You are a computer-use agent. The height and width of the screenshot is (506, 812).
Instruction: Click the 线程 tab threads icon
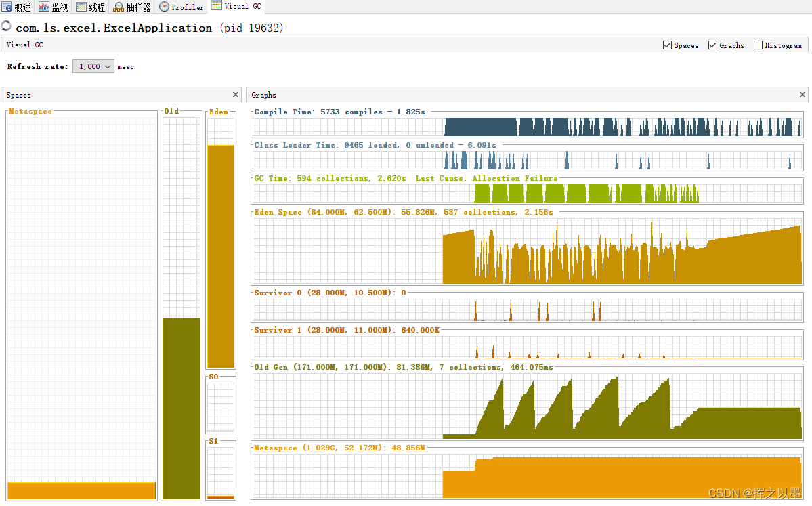81,7
